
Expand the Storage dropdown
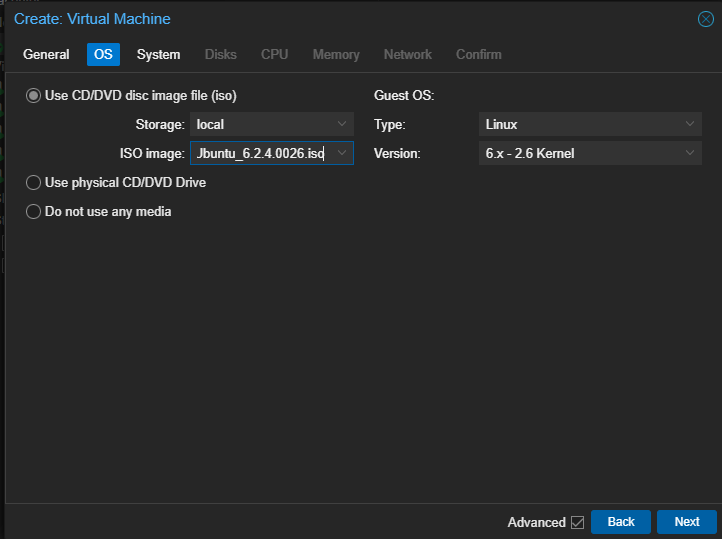click(342, 125)
